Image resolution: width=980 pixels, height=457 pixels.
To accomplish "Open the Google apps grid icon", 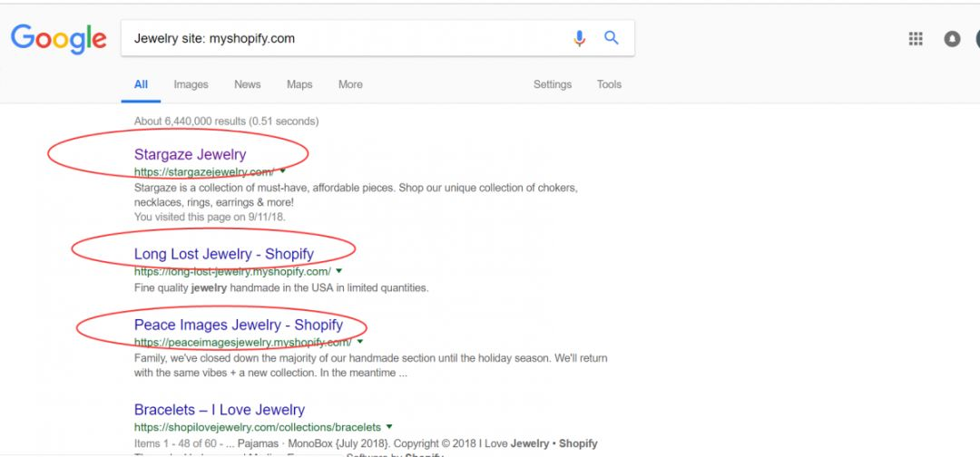I will tap(916, 39).
